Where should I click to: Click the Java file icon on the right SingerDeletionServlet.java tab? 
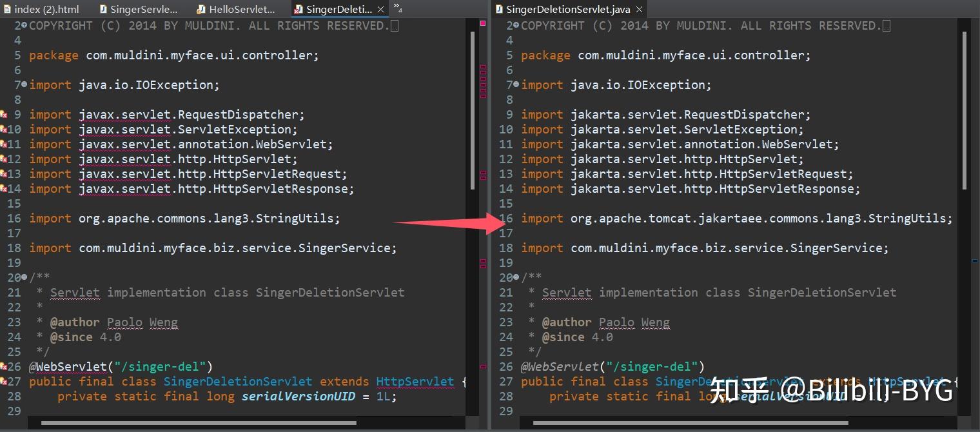[498, 9]
